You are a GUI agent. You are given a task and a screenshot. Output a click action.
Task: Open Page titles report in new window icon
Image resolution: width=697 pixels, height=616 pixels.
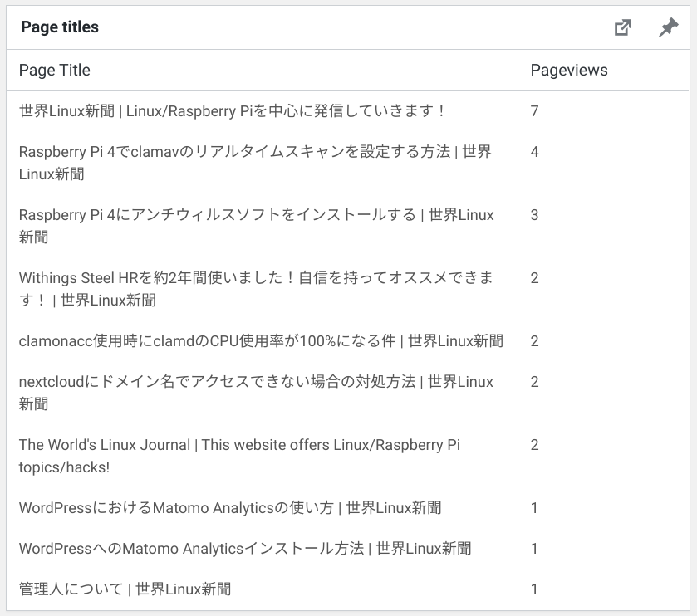click(x=622, y=27)
